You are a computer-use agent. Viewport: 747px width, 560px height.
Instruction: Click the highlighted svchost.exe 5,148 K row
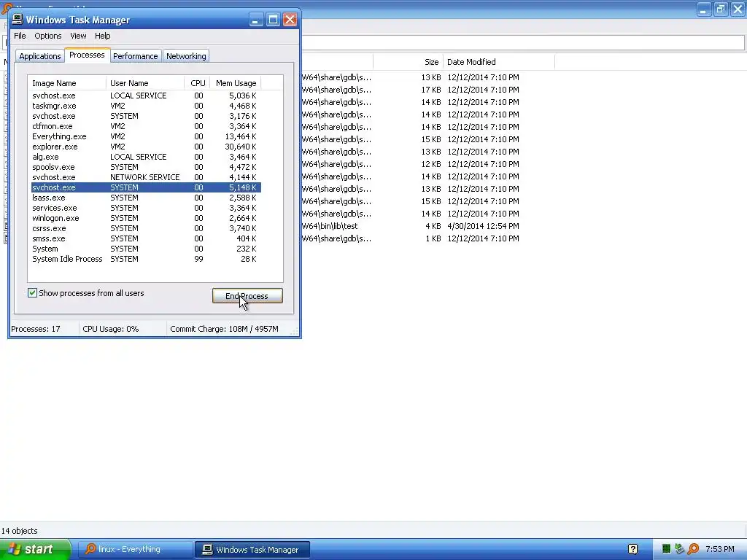146,187
